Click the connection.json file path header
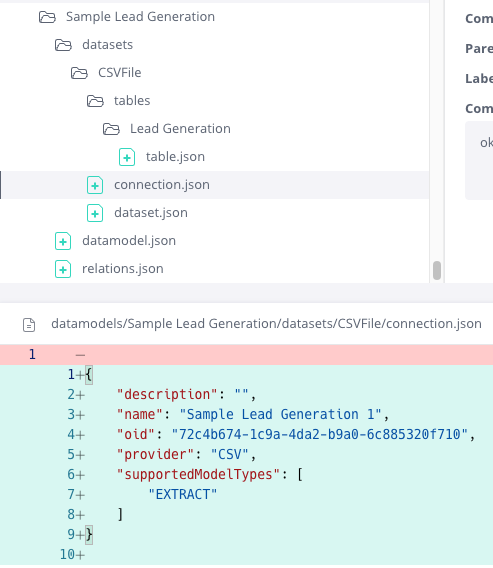 coord(266,323)
